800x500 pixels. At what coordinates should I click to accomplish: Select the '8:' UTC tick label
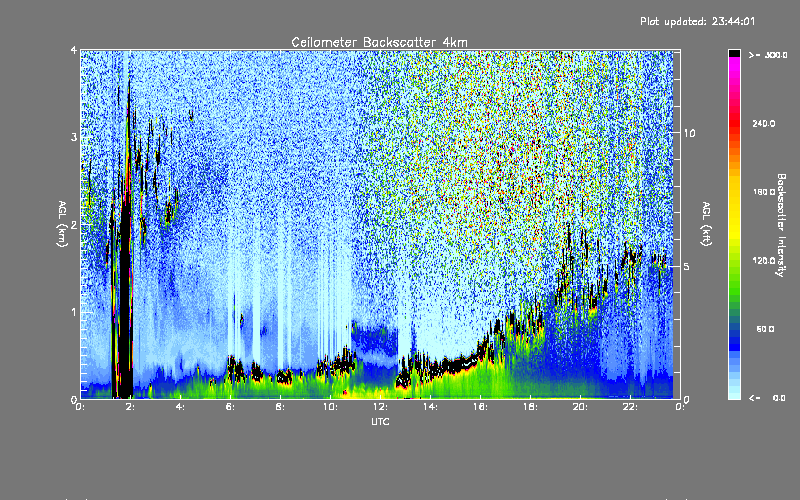pyautogui.click(x=280, y=407)
